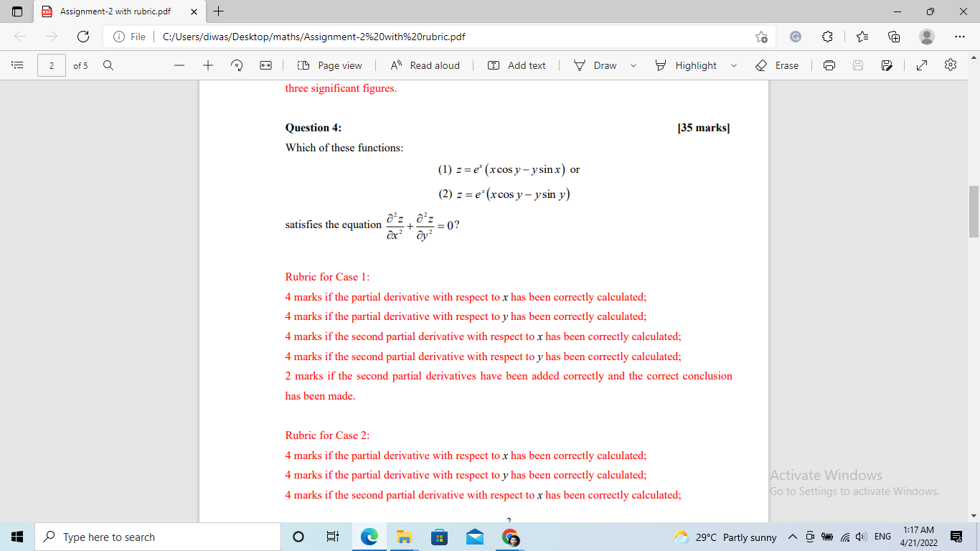Expand the Draw tool options

click(633, 65)
